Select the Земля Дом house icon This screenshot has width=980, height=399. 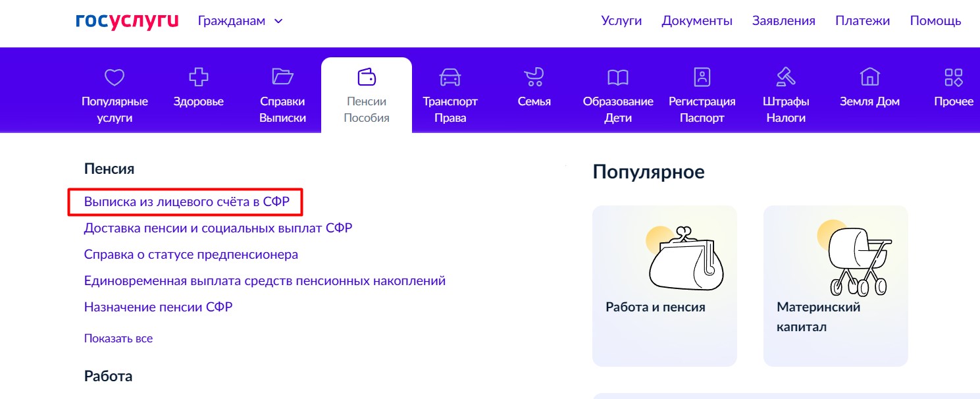pyautogui.click(x=869, y=78)
